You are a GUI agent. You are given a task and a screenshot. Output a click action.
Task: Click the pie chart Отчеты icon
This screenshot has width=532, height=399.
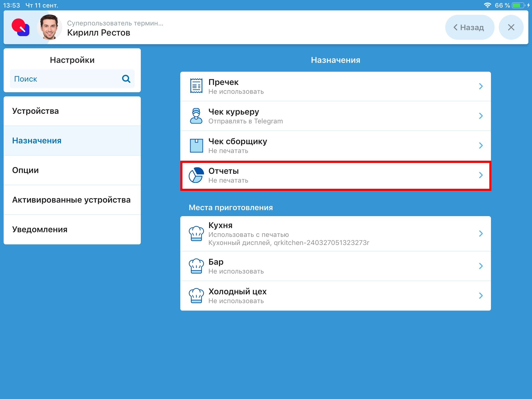196,175
